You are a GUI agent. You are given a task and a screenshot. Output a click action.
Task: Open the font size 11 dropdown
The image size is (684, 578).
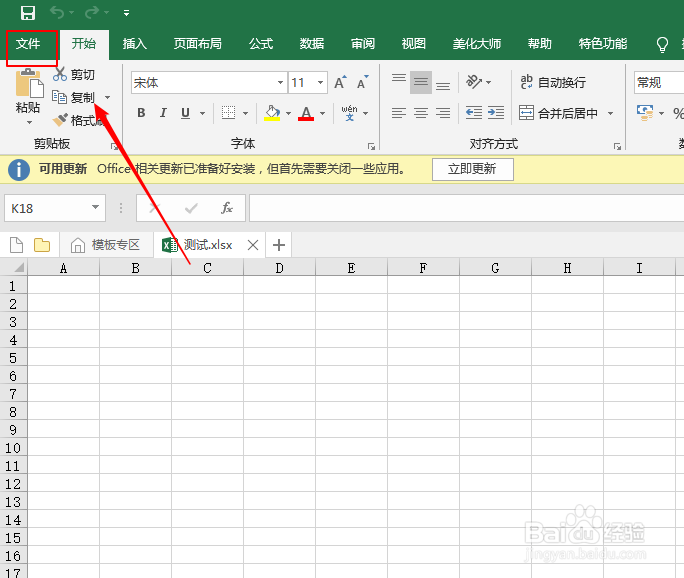coord(320,82)
